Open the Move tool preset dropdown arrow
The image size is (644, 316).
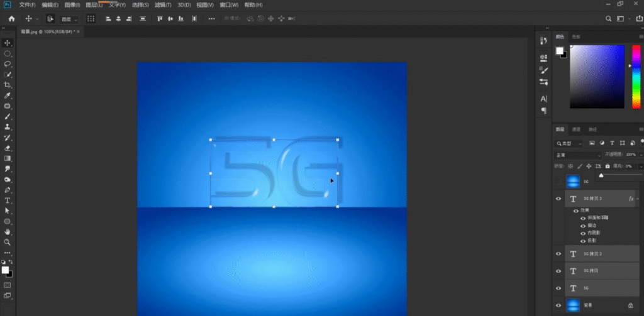point(37,19)
